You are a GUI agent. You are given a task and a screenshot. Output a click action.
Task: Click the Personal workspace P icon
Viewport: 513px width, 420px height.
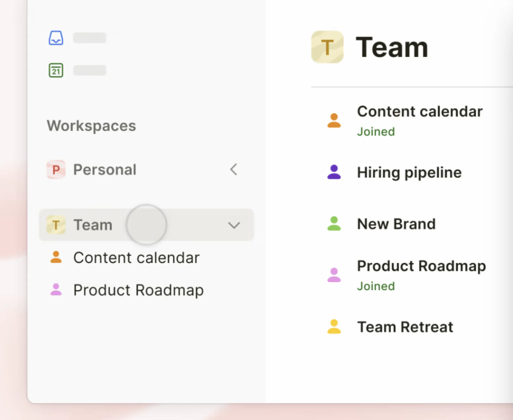(x=56, y=169)
